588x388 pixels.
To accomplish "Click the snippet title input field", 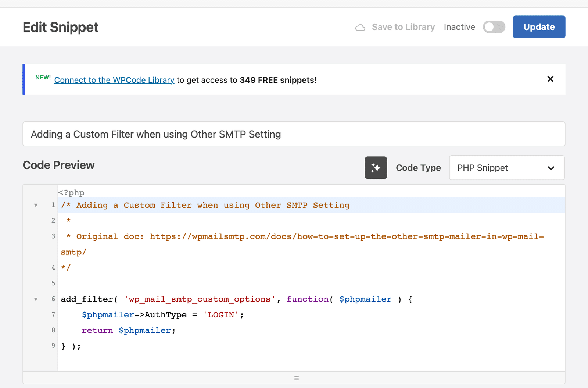I will pos(294,134).
